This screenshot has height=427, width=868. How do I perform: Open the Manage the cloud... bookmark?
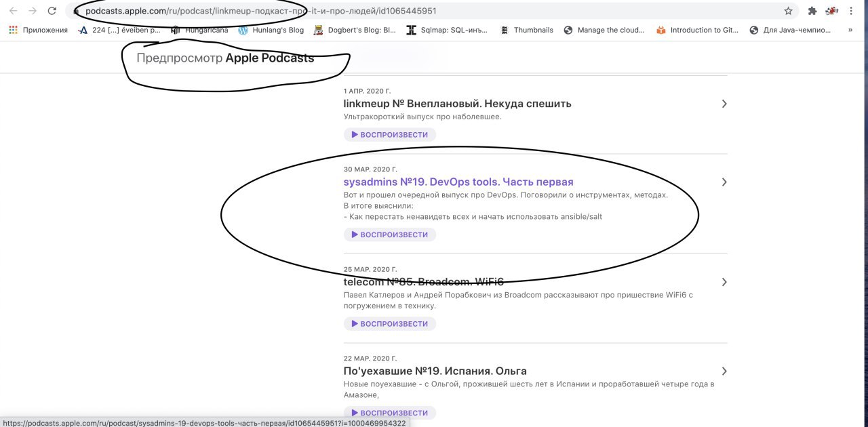pyautogui.click(x=604, y=30)
